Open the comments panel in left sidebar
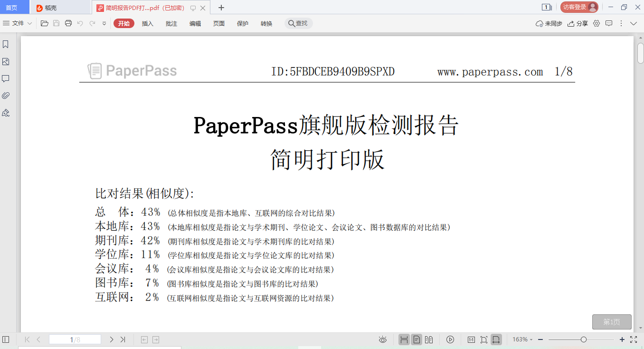The height and width of the screenshot is (349, 644). coord(6,78)
